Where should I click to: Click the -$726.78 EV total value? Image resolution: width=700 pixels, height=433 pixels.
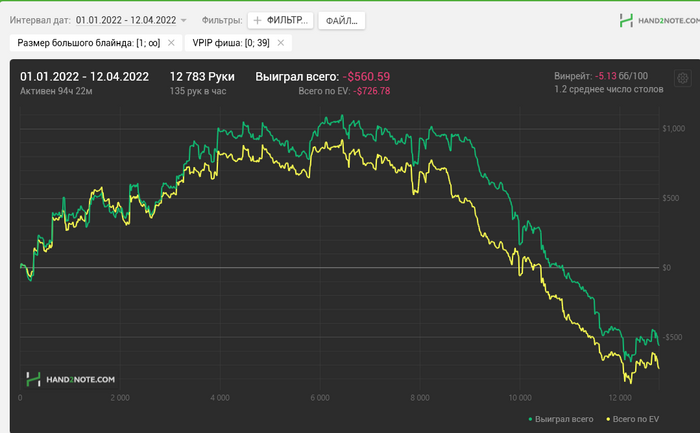[x=371, y=91]
